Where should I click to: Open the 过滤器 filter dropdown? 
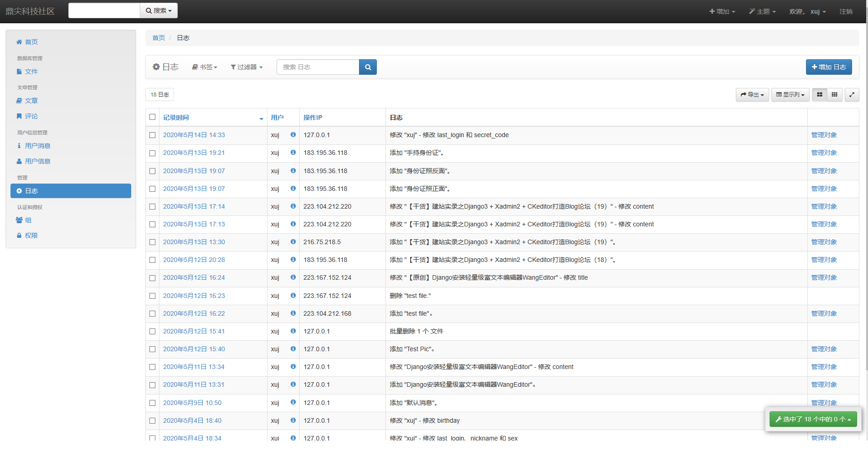coord(247,67)
